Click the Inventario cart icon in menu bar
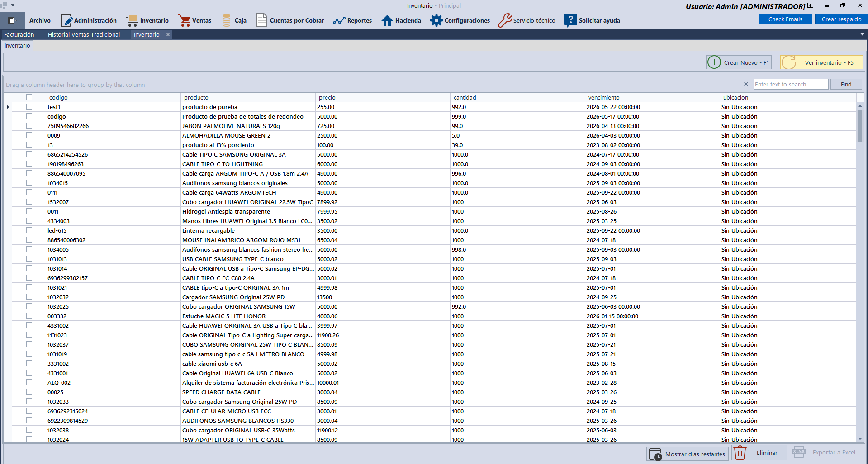 [x=132, y=20]
